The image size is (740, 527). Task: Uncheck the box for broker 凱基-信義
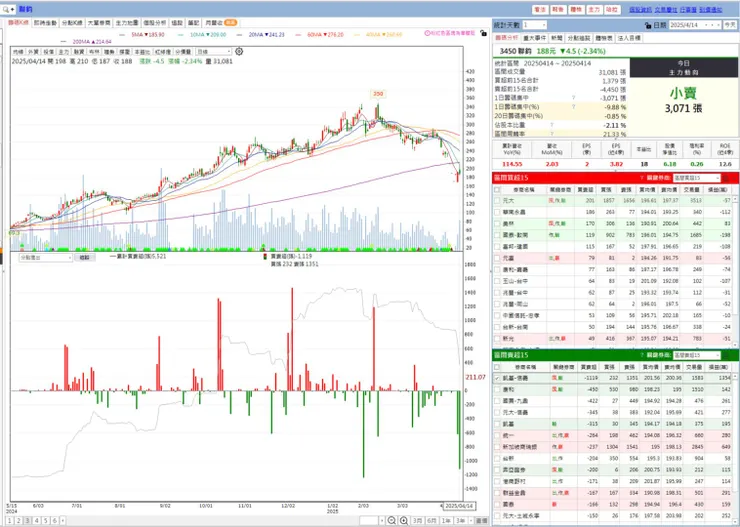497,378
